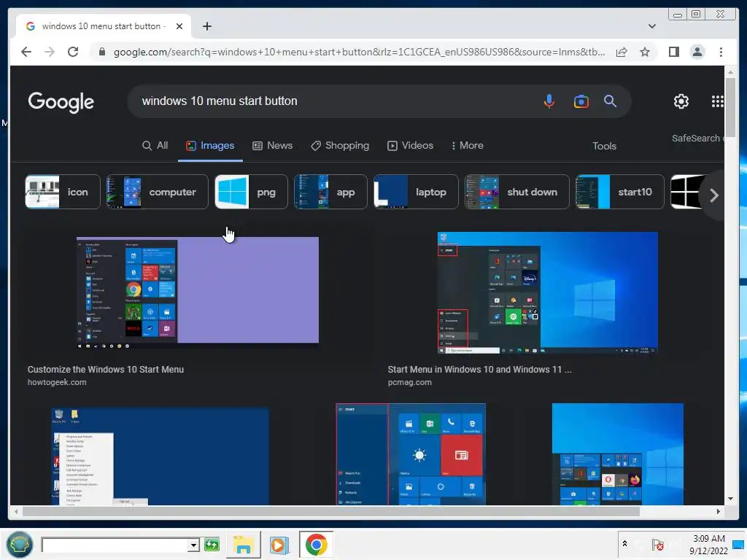The width and height of the screenshot is (747, 560).
Task: Open the Shopping tab
Action: pyautogui.click(x=340, y=146)
